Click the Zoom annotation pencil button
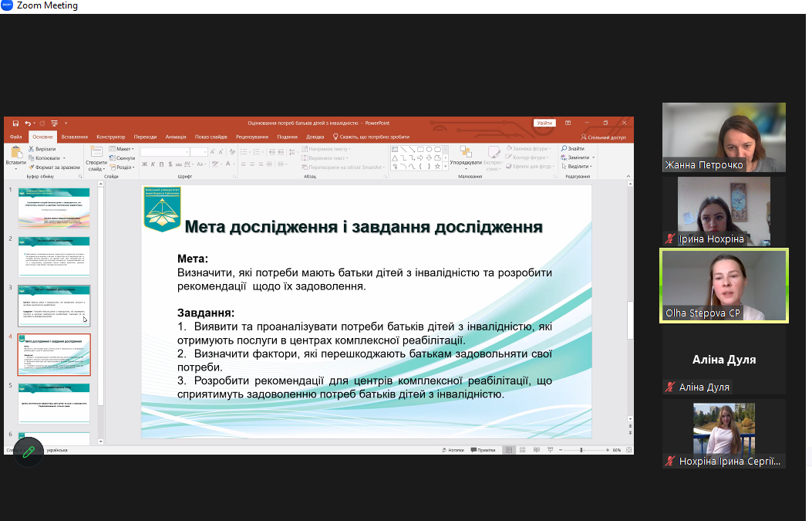 tap(29, 452)
